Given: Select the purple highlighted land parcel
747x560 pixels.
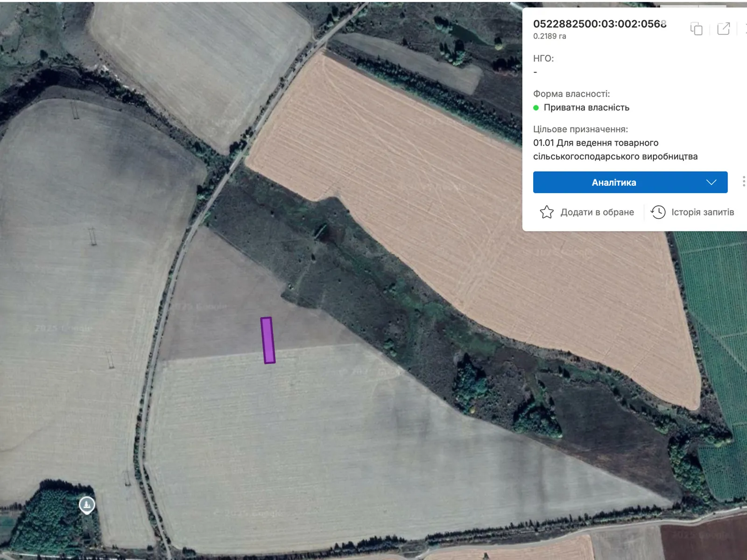Looking at the screenshot, I should pos(268,340).
